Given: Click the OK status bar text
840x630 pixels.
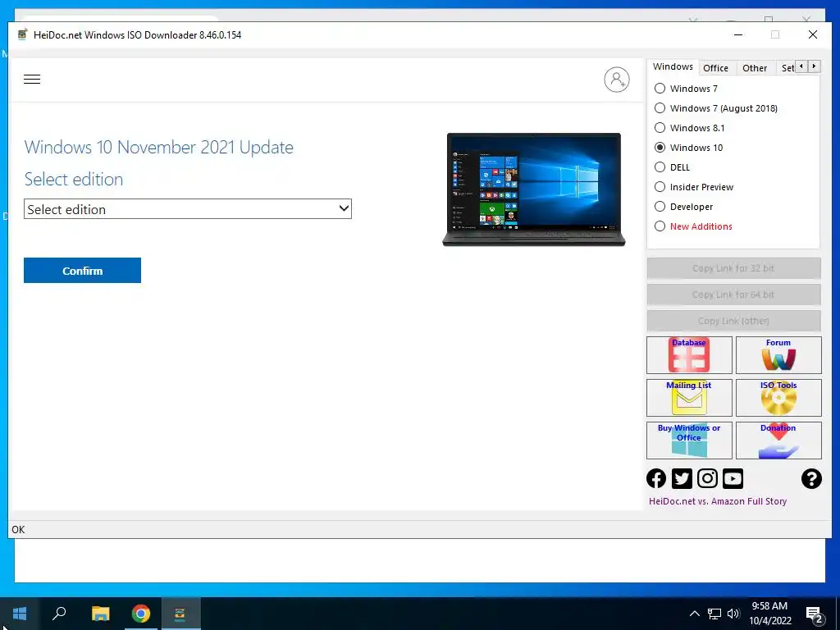Looking at the screenshot, I should [18, 529].
